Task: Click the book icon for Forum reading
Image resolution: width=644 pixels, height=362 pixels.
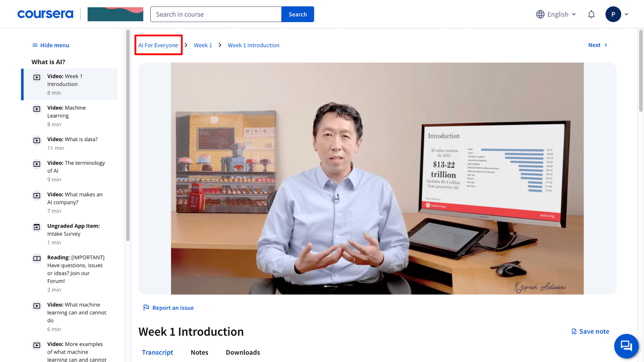Action: [37, 258]
